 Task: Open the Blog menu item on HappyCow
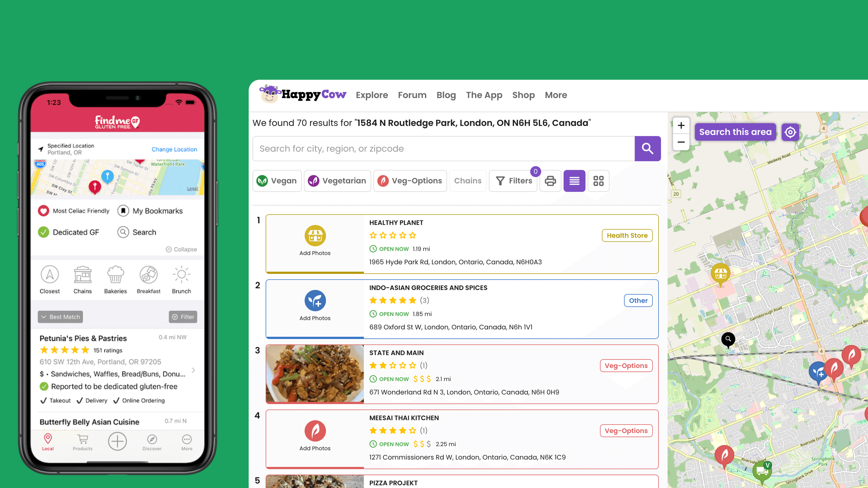coord(446,95)
